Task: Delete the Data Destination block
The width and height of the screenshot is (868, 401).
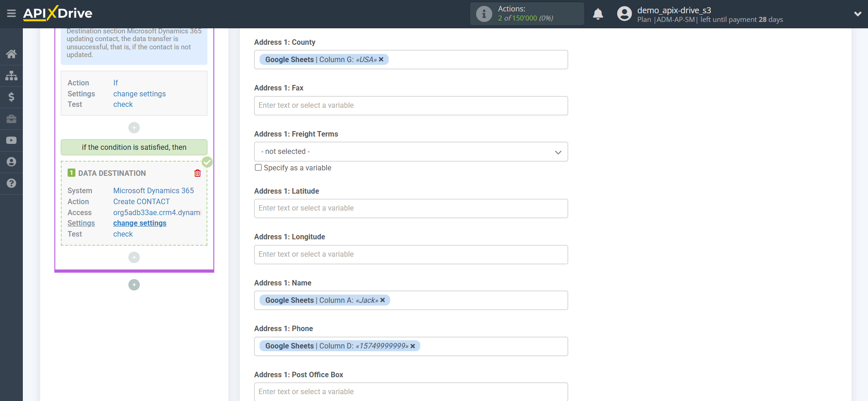Action: pos(197,173)
